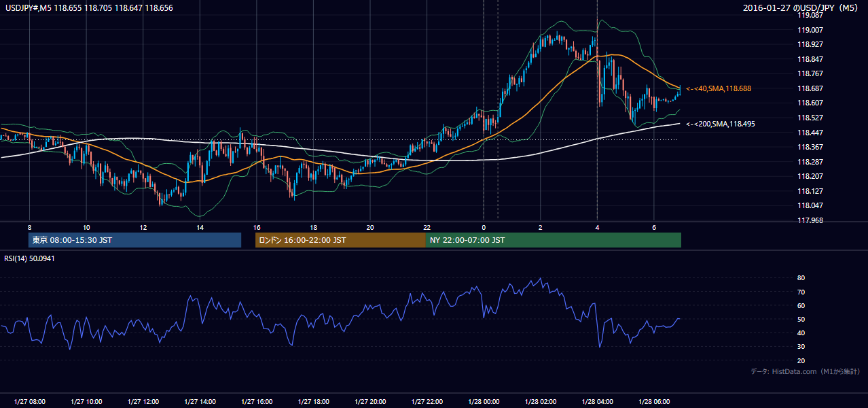Click the '1/28 00:00' bottom time label
The image size is (868, 408).
pyautogui.click(x=483, y=402)
